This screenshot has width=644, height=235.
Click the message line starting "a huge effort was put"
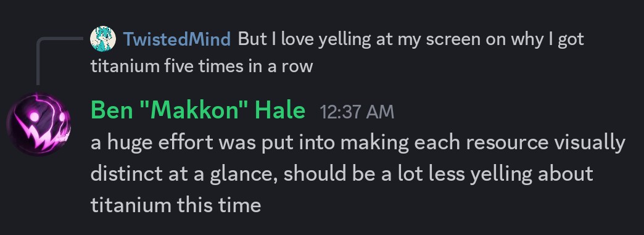(358, 143)
